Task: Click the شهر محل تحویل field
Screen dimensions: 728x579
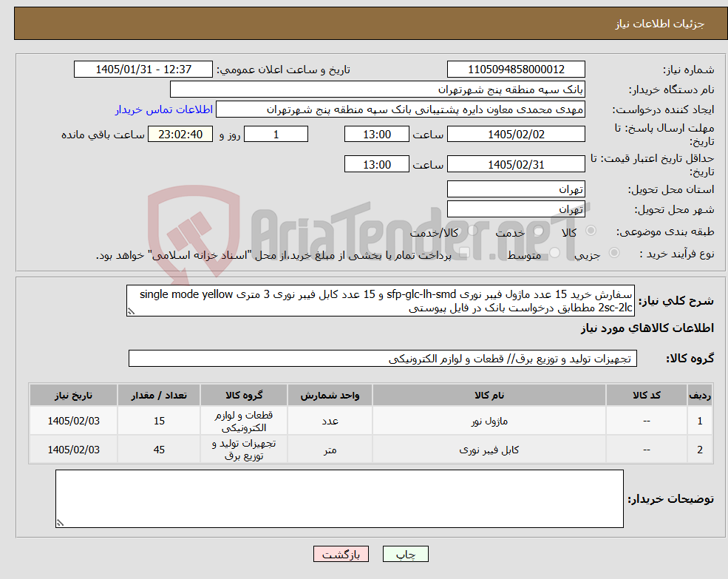Action: (516, 209)
